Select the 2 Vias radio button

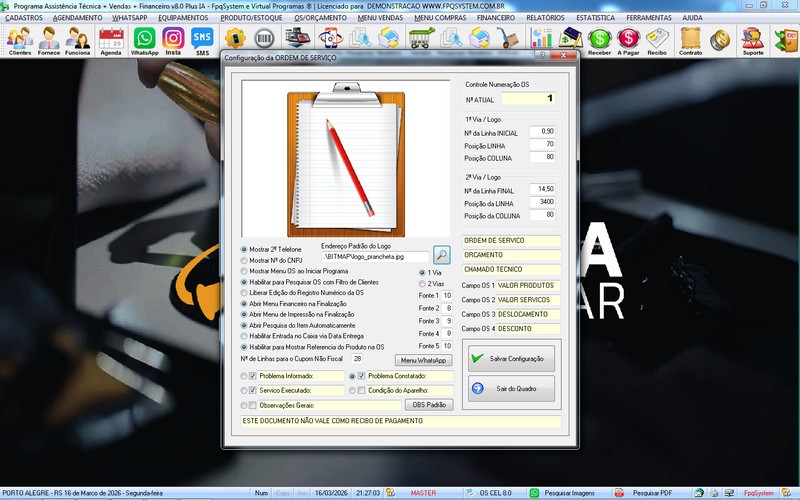(421, 284)
